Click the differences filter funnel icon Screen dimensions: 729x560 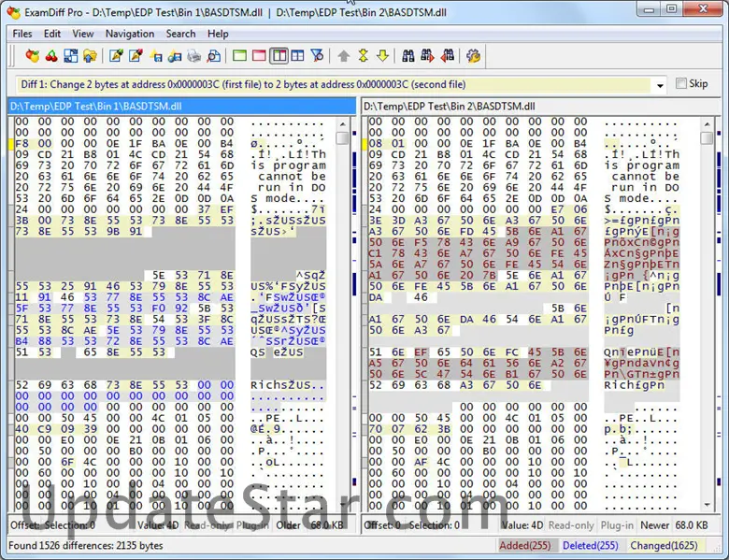(317, 56)
